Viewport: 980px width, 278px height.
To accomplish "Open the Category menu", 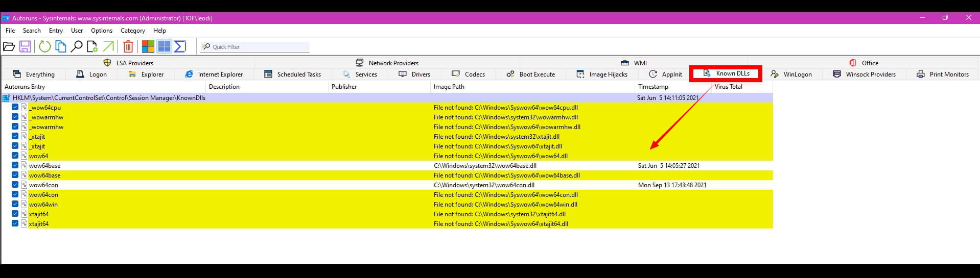I will (133, 31).
